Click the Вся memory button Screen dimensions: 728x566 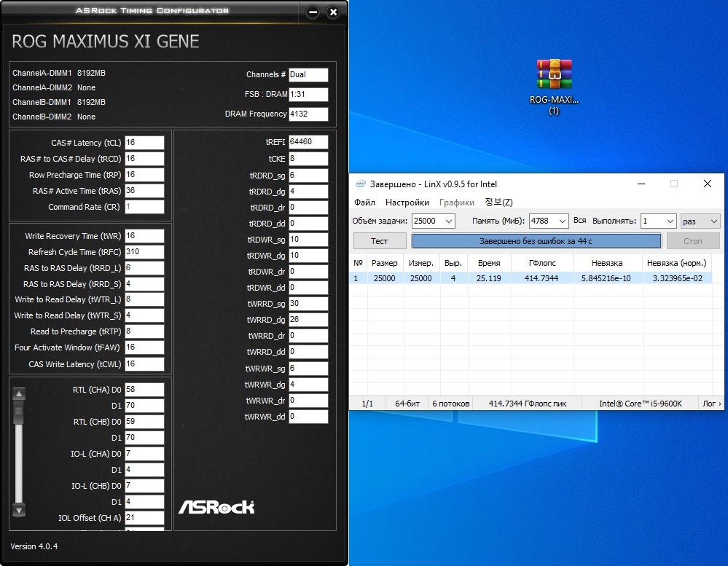coord(579,221)
